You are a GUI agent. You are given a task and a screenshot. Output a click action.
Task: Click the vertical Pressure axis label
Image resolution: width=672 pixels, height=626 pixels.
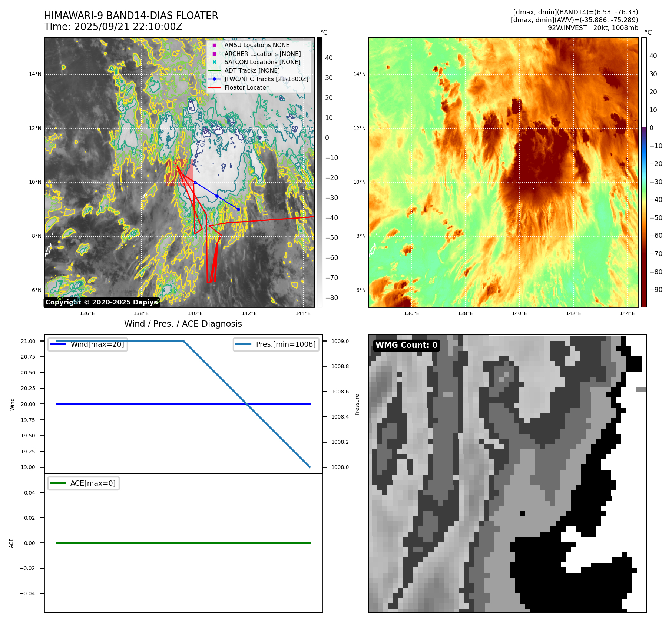pos(357,404)
